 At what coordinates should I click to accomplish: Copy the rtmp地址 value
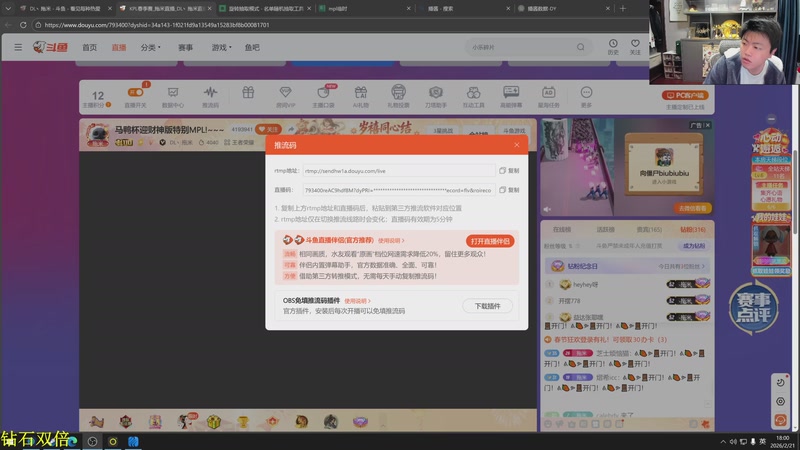509,170
